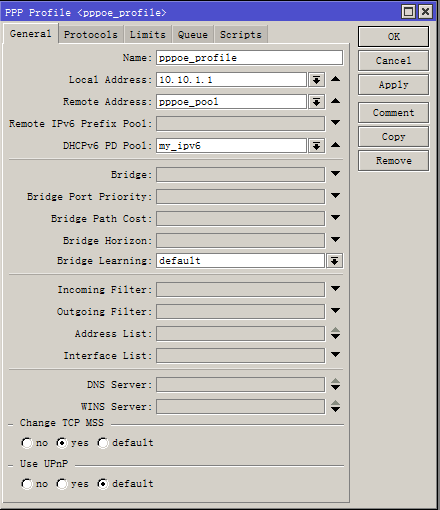This screenshot has height=510, width=440.
Task: Click the disabled Bridge Port Priority box
Action: [x=240, y=197]
